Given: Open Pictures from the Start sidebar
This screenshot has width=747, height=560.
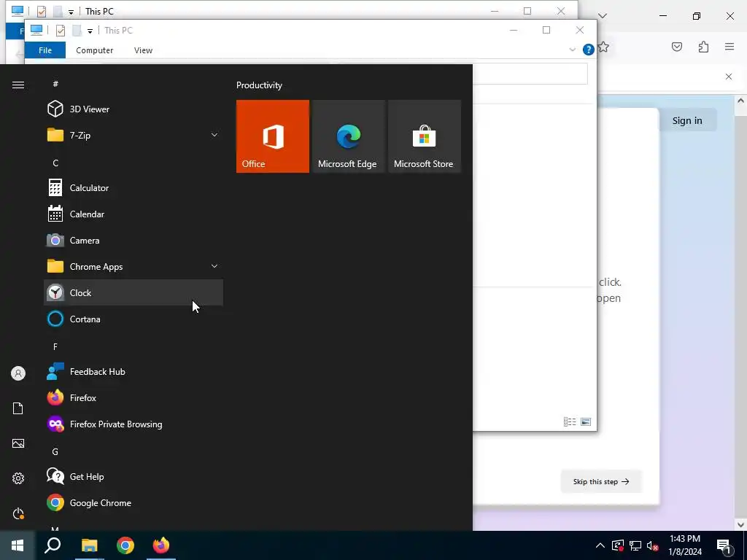Looking at the screenshot, I should coord(18,443).
